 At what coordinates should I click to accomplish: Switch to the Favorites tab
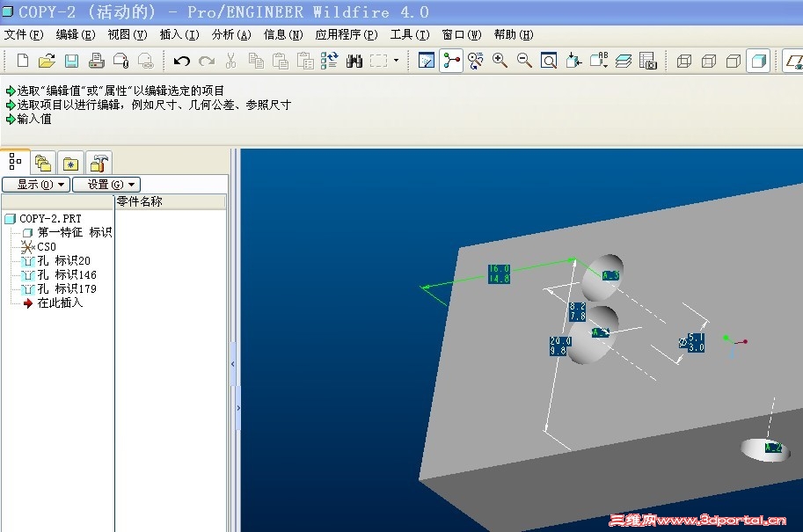click(70, 164)
